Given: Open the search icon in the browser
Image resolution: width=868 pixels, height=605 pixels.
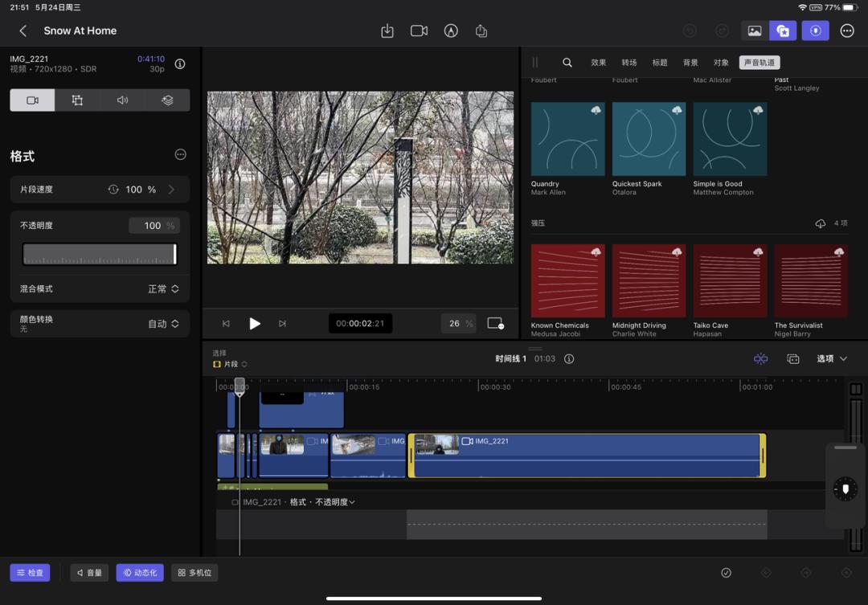Looking at the screenshot, I should point(567,63).
